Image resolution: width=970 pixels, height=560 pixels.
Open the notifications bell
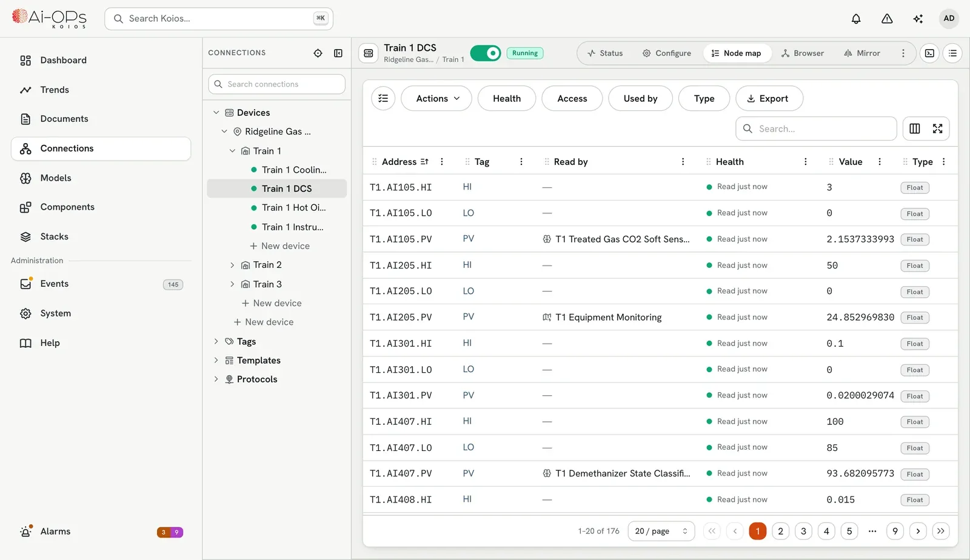856,19
